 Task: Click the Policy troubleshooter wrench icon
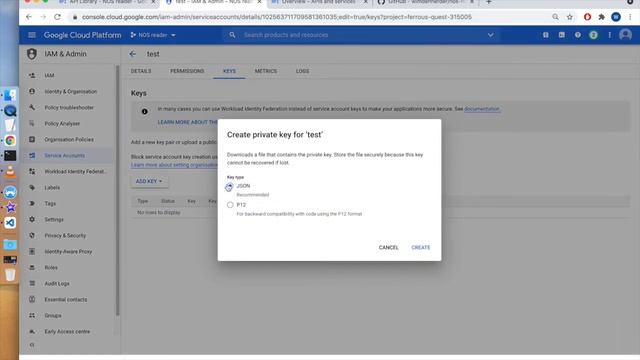click(32, 107)
